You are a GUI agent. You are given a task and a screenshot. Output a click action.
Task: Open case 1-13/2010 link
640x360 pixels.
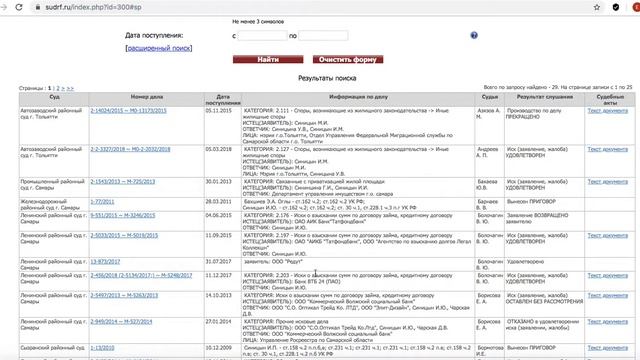click(x=102, y=348)
